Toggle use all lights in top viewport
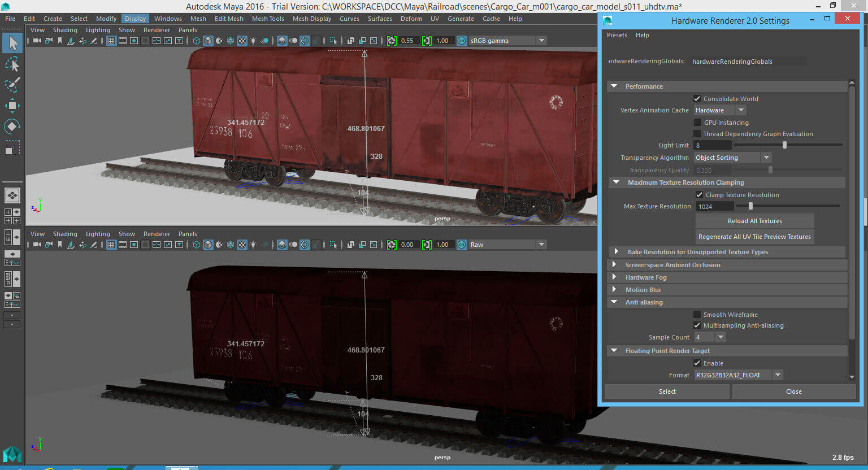 click(x=253, y=41)
